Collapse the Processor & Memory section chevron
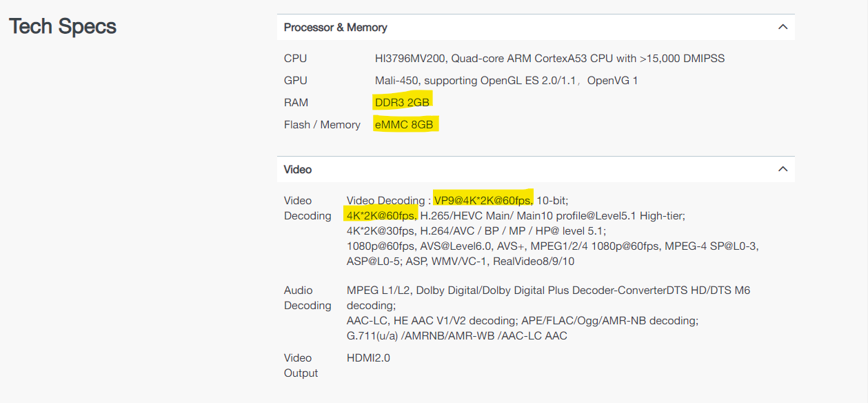The image size is (868, 403). pyautogui.click(x=783, y=28)
